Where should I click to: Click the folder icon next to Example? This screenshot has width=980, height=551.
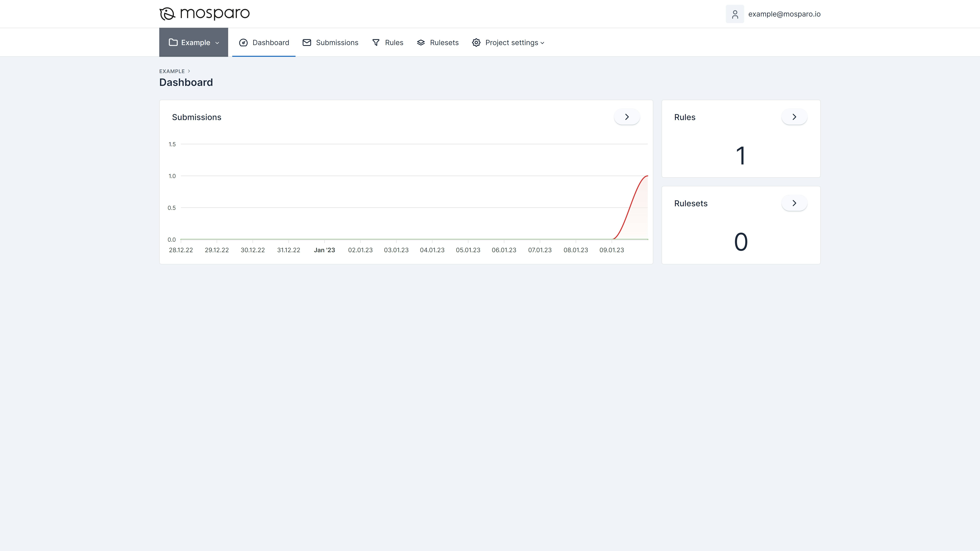[173, 42]
